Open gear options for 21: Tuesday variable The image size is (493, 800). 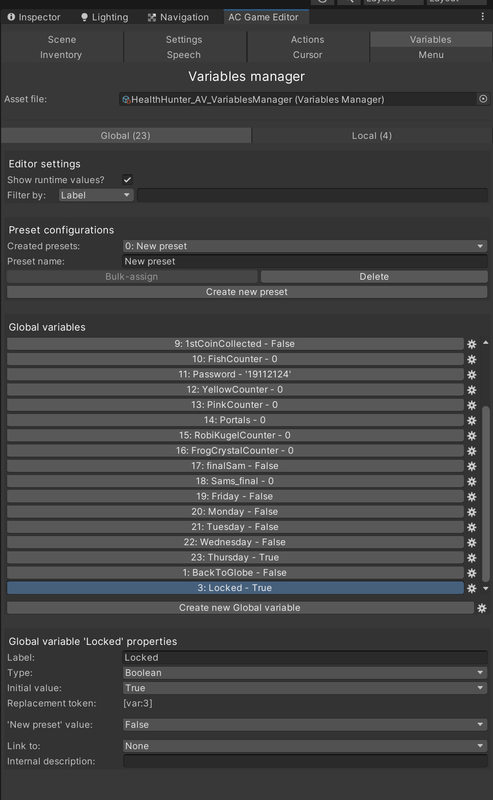point(472,527)
